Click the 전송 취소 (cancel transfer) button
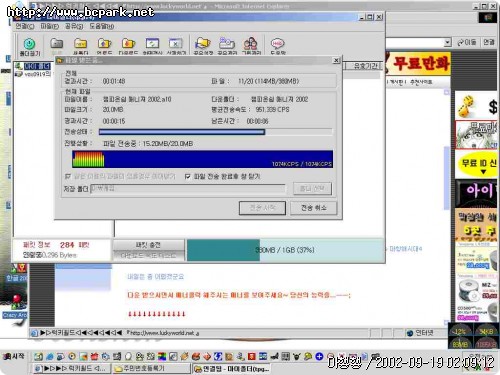 (314, 208)
